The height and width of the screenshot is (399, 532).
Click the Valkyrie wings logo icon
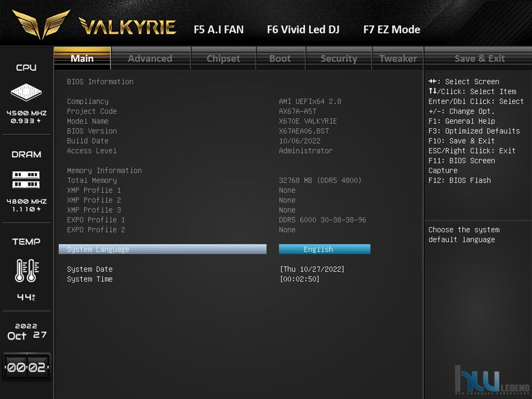[41, 24]
